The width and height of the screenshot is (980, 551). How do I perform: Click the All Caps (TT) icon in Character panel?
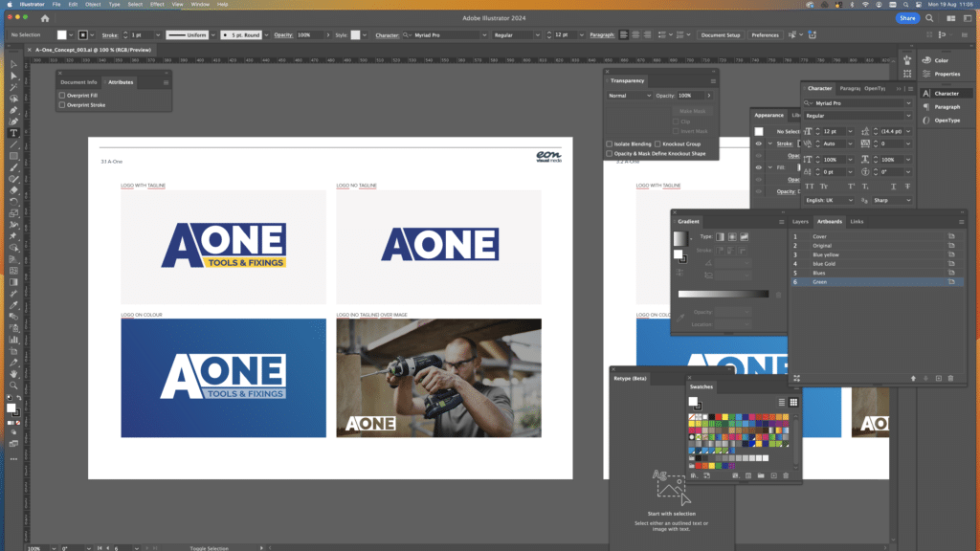point(810,187)
